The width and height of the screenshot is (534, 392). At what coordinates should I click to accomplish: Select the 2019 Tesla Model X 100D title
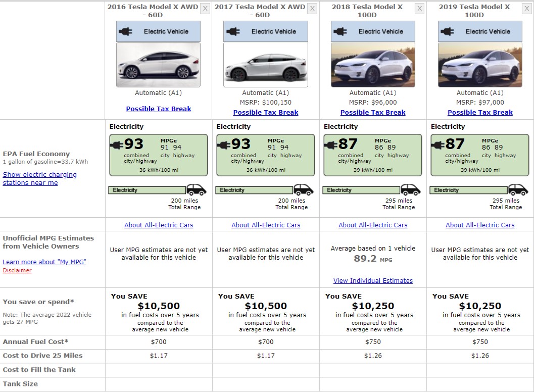point(474,11)
